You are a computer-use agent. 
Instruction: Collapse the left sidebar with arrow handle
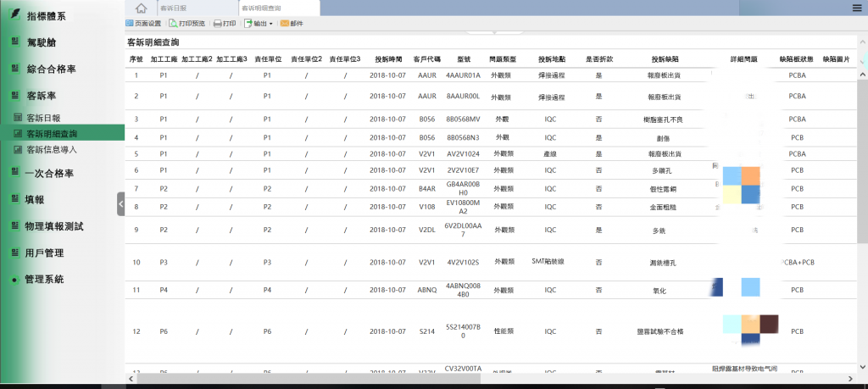coord(120,204)
